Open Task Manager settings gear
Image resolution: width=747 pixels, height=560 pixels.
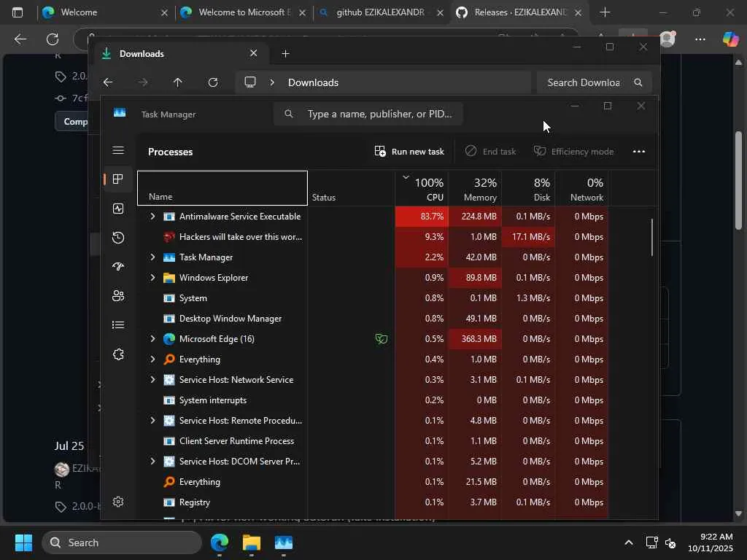(x=118, y=502)
